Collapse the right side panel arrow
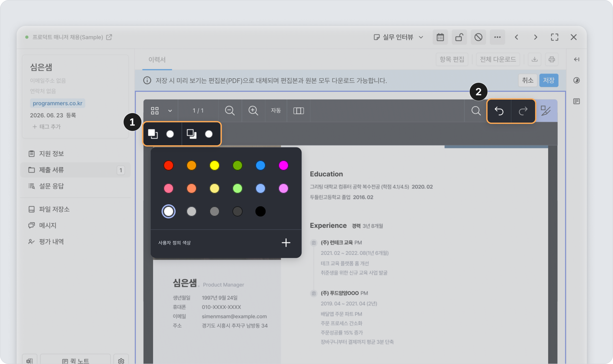This screenshot has width=613, height=364. coord(576,59)
